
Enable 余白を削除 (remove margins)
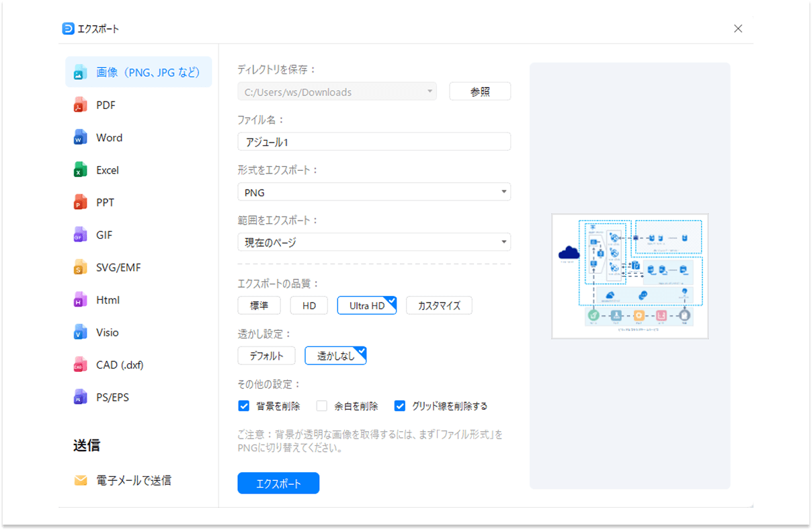point(321,406)
